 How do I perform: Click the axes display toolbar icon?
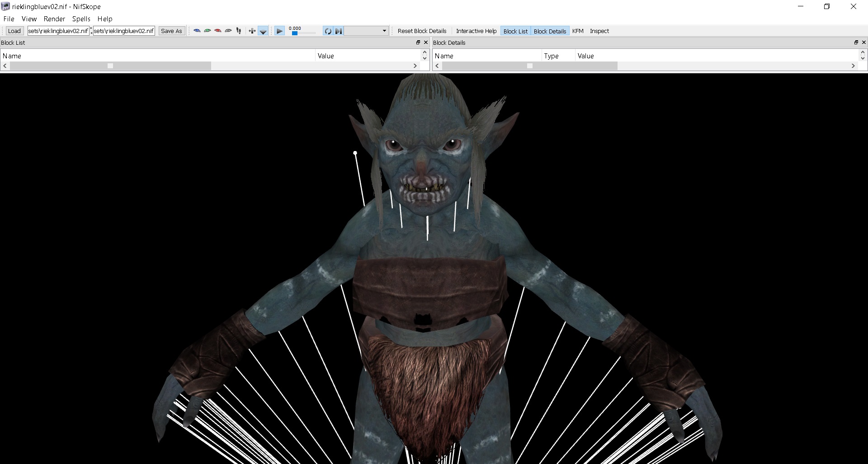coord(252,31)
